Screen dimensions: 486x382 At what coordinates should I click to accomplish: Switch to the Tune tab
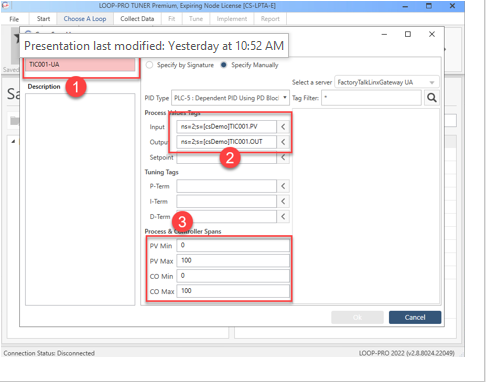(x=196, y=19)
